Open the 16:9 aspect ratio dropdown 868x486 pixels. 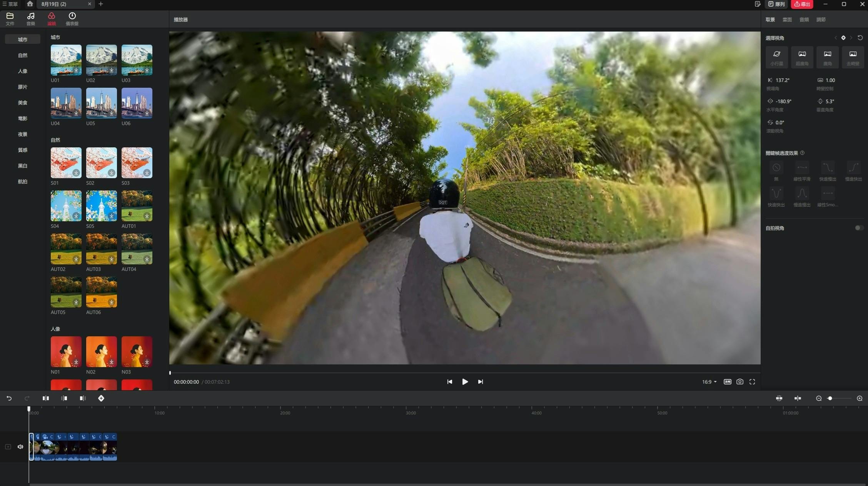click(709, 382)
